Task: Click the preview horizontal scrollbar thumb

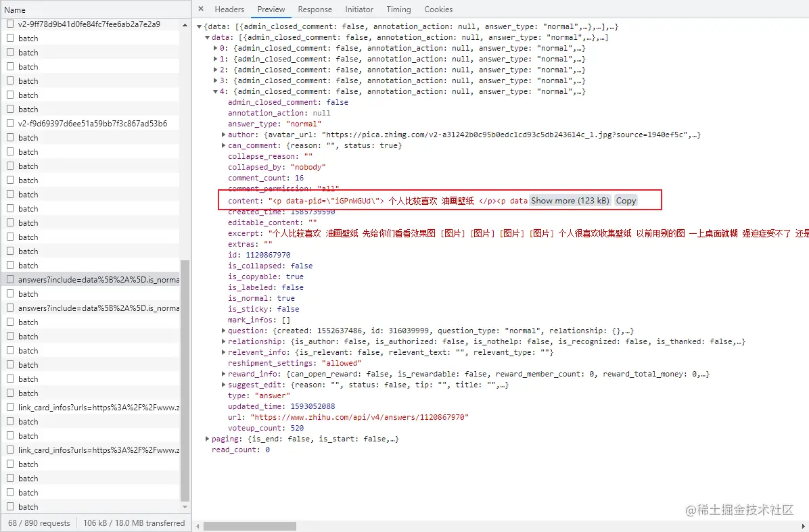Action: [x=250, y=527]
